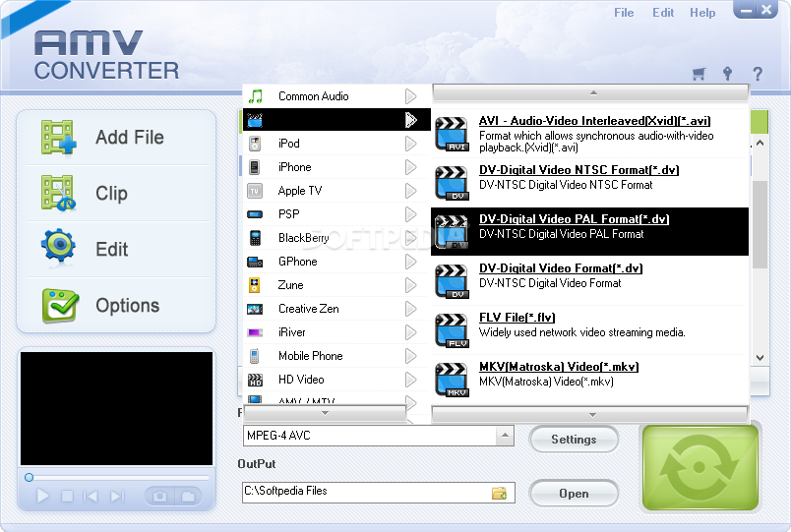
Task: Click the file list scroll up arrow
Action: 761,144
